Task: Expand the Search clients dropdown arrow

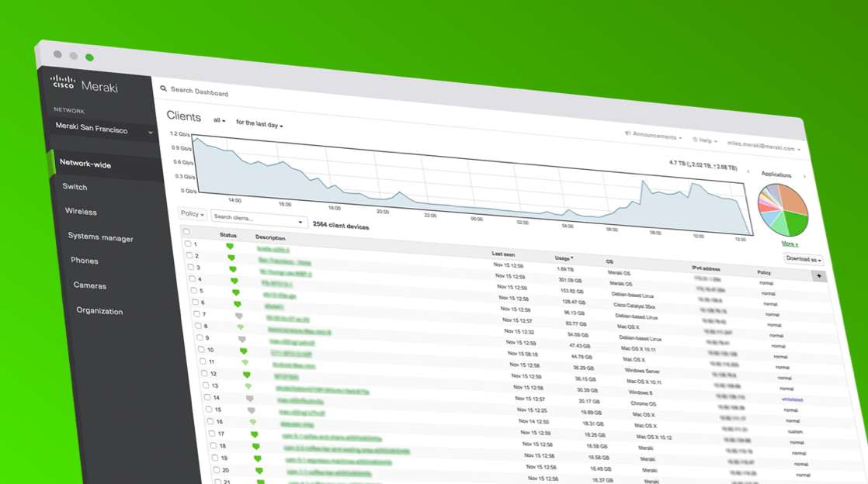Action: tap(300, 223)
